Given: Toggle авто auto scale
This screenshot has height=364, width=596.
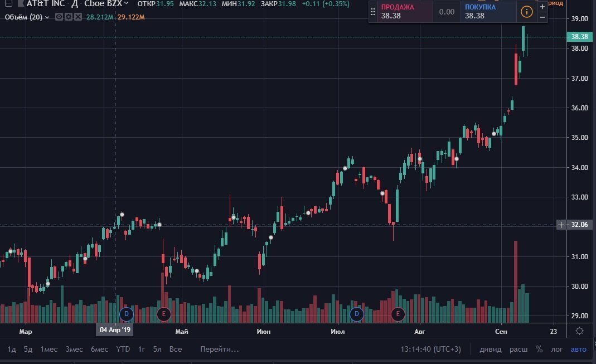Looking at the screenshot, I should tap(578, 350).
